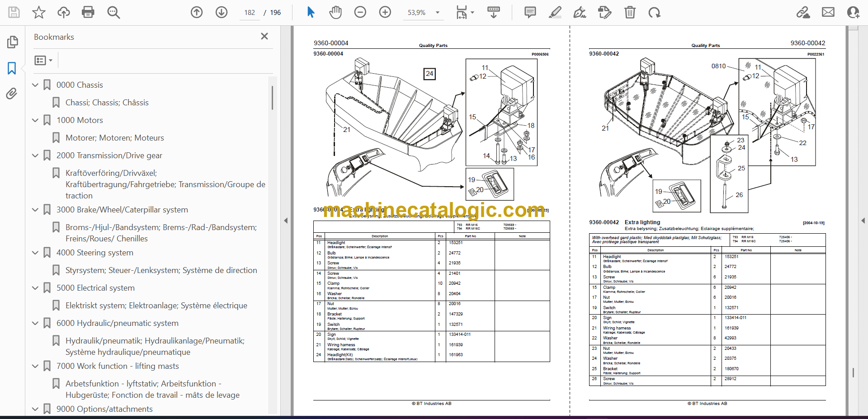
Task: Go to previous page arrow
Action: [x=197, y=12]
